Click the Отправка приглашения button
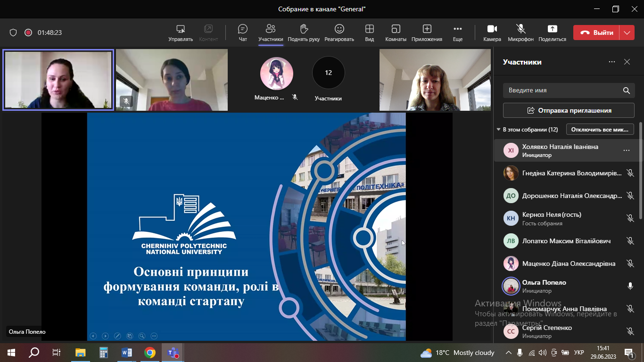The height and width of the screenshot is (362, 644). (x=569, y=110)
